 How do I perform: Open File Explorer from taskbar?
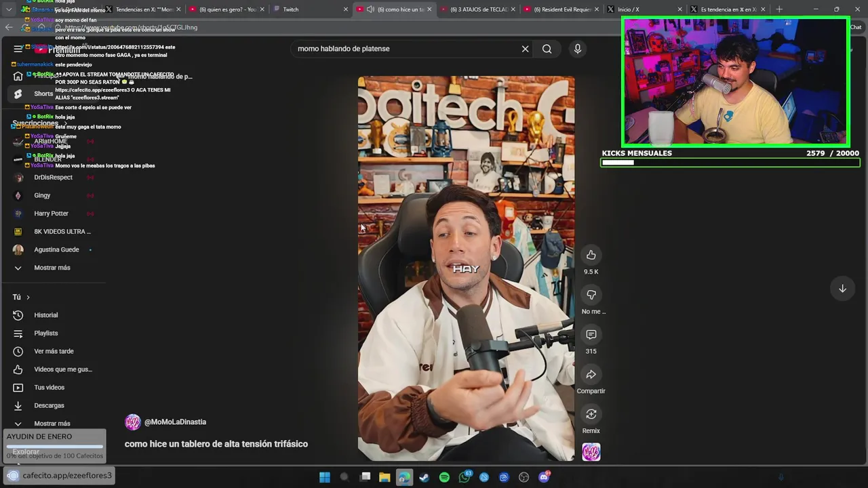point(384,477)
